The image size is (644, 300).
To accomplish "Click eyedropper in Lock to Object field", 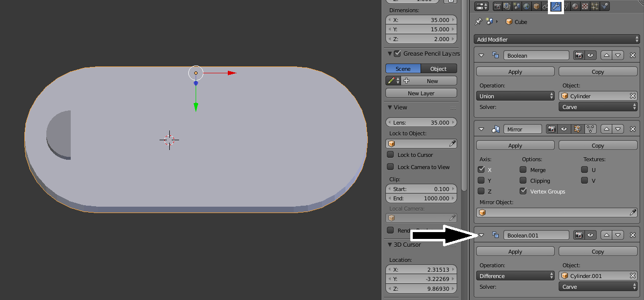I will click(453, 144).
